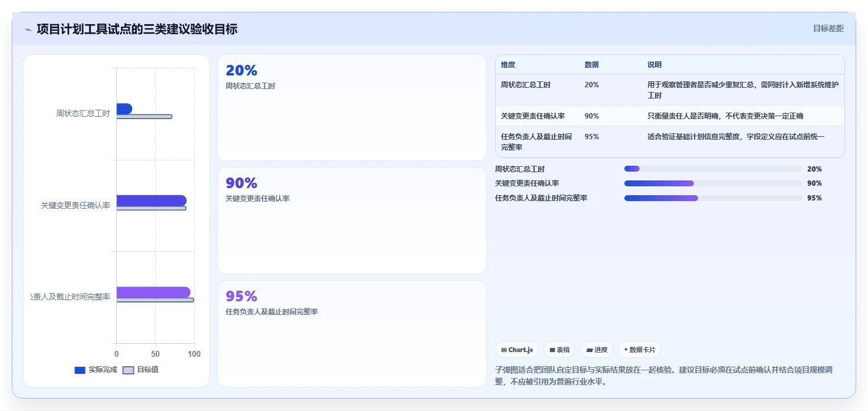Click the 目标差距 label in the header

click(x=828, y=28)
